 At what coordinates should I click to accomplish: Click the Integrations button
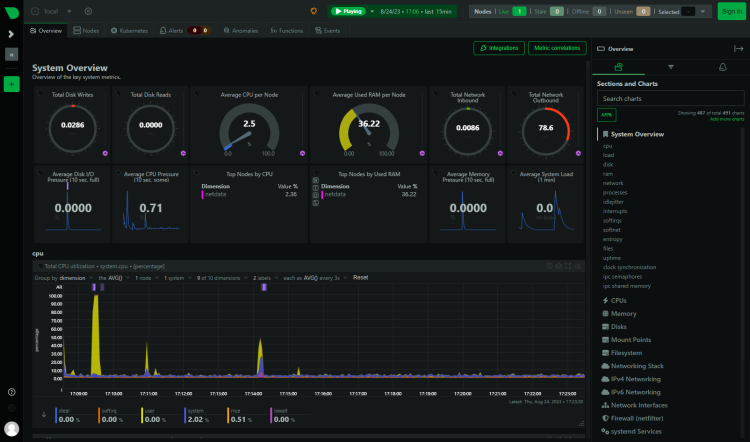[x=499, y=48]
